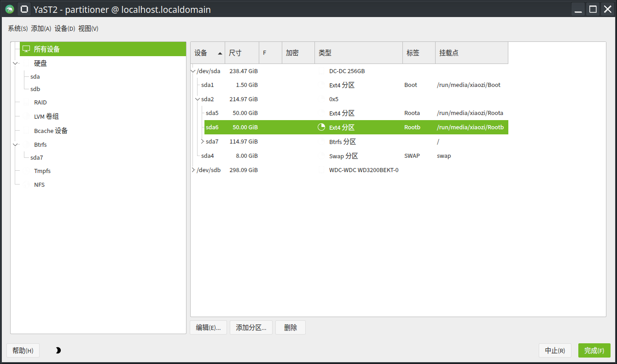Sort by the F column header
Screen dimensions: 617x364
coord(270,53)
